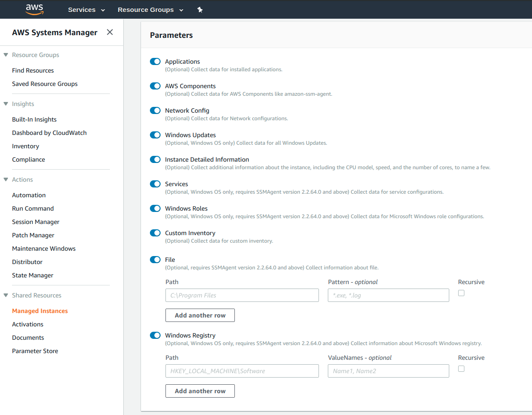Image resolution: width=532 pixels, height=415 pixels.
Task: Open the Resource Groups top menu
Action: (151, 10)
